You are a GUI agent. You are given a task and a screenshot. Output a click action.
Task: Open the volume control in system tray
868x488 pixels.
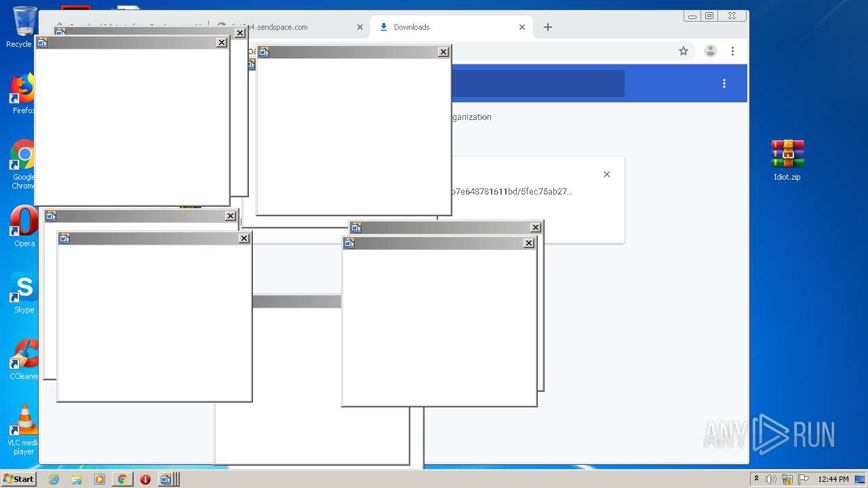pyautogui.click(x=771, y=479)
